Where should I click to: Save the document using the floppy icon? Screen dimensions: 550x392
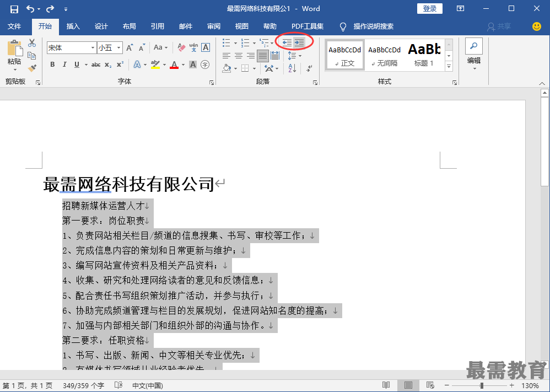[x=14, y=9]
